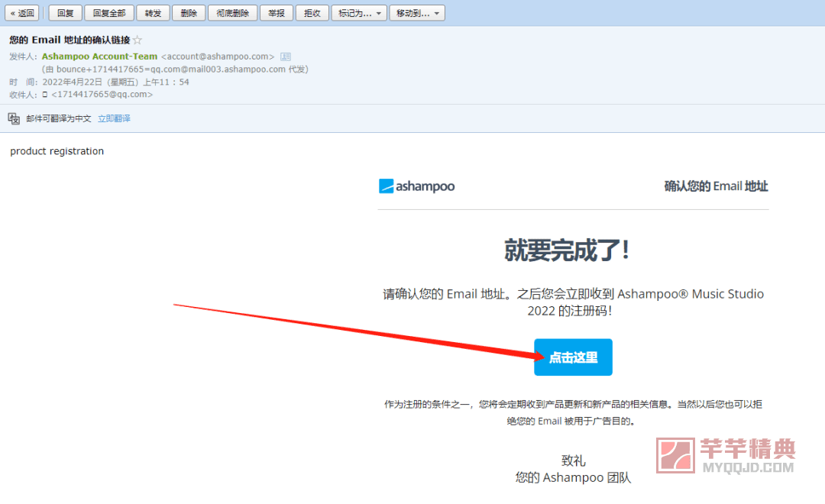
Task: Forward the email using 转发
Action: 153,13
